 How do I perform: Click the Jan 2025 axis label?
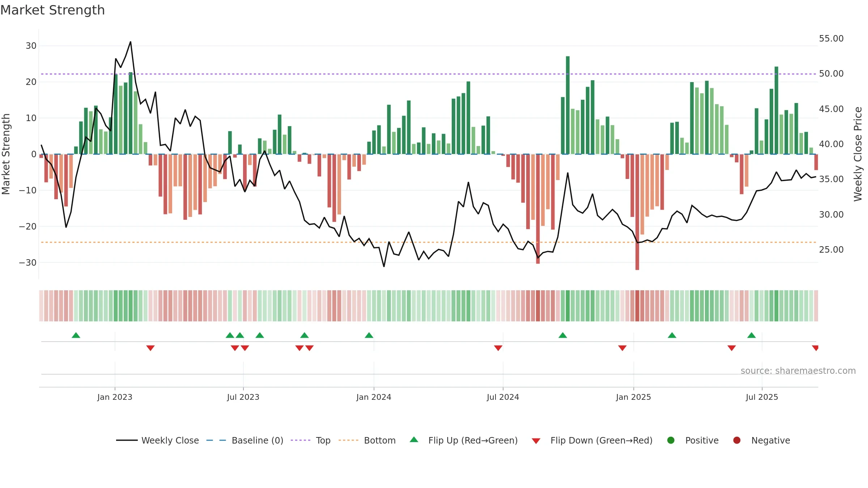tap(633, 397)
